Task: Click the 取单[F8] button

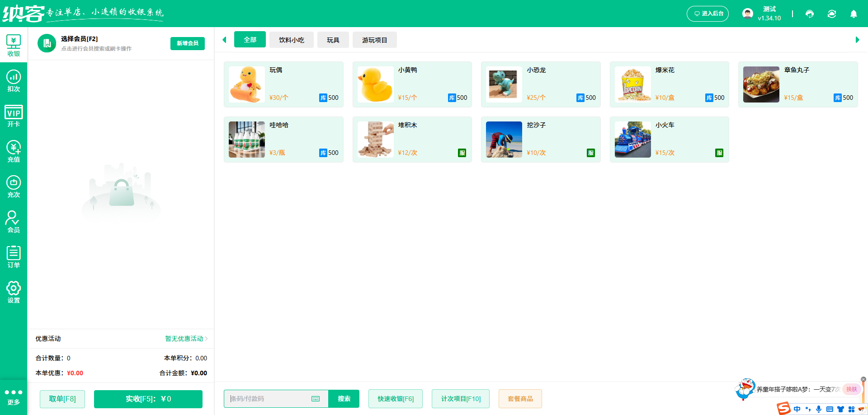Action: [62, 399]
